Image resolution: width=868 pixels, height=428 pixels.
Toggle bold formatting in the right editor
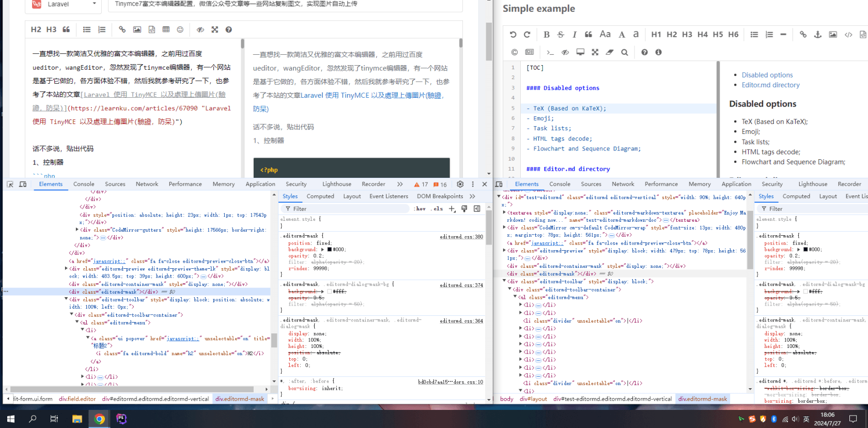[x=546, y=35]
